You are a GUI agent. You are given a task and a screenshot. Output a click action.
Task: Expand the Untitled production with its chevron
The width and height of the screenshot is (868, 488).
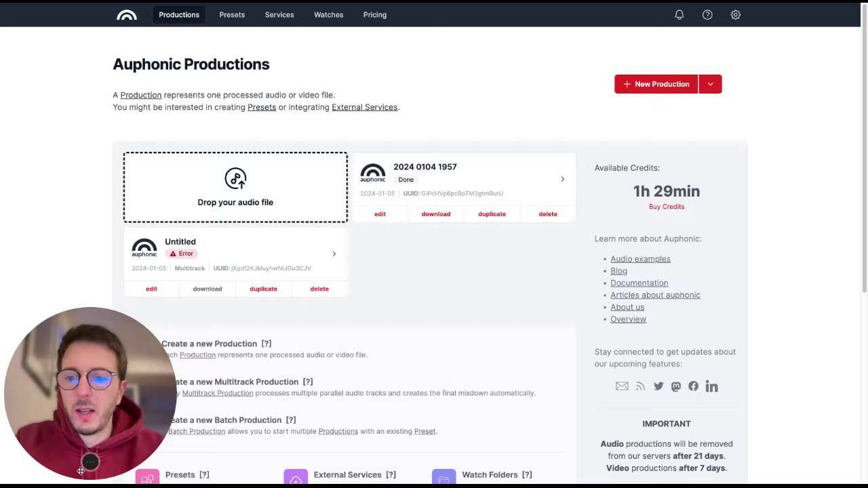coord(334,253)
